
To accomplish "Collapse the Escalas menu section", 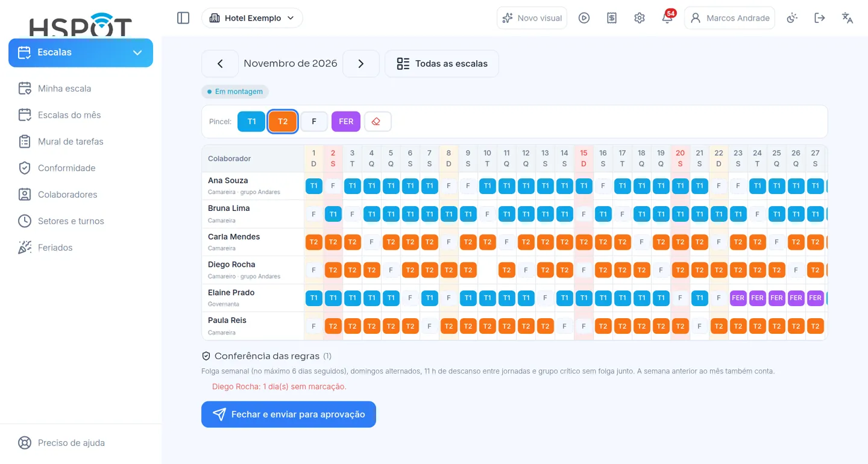I will pos(81,52).
